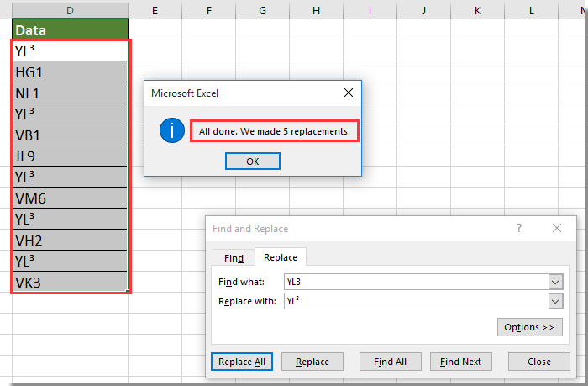Click the Find All button
The image size is (588, 386).
click(390, 362)
